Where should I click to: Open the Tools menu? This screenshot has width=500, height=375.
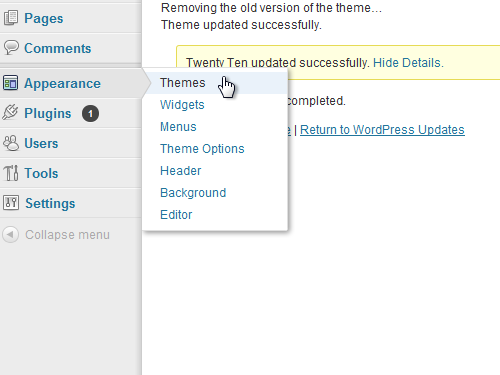click(41, 173)
